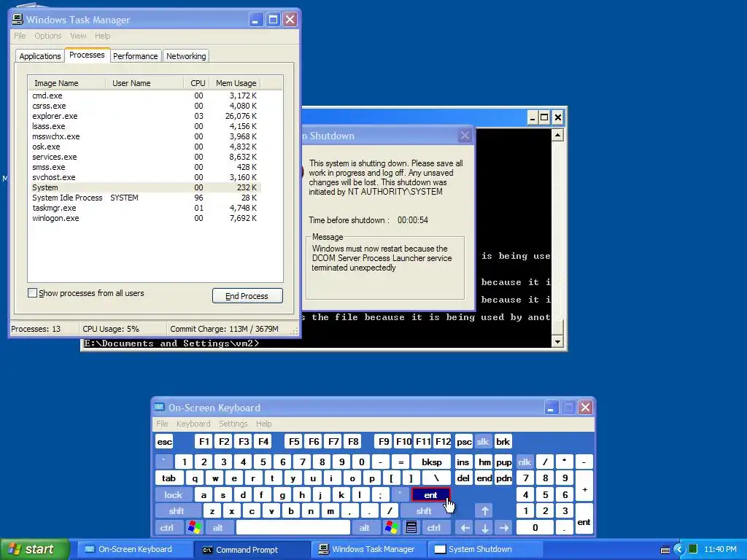
Task: Click the numpad ent key
Action: click(584, 519)
